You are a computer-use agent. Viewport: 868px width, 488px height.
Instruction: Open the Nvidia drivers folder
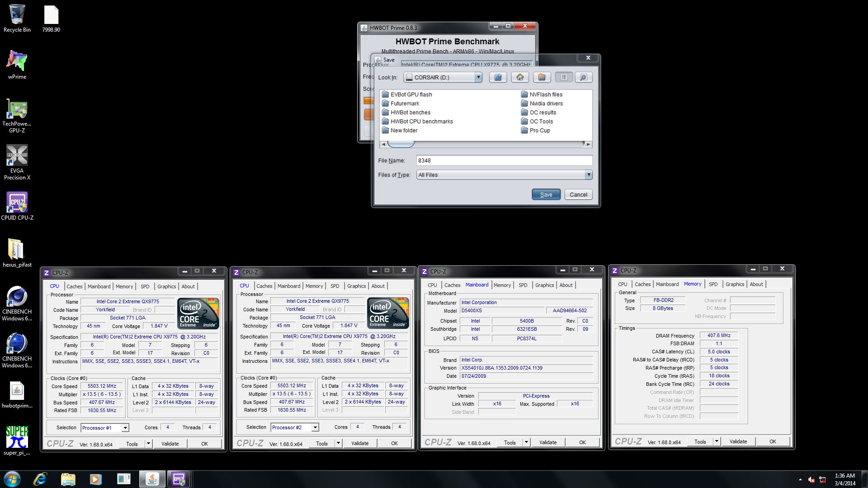pyautogui.click(x=542, y=103)
